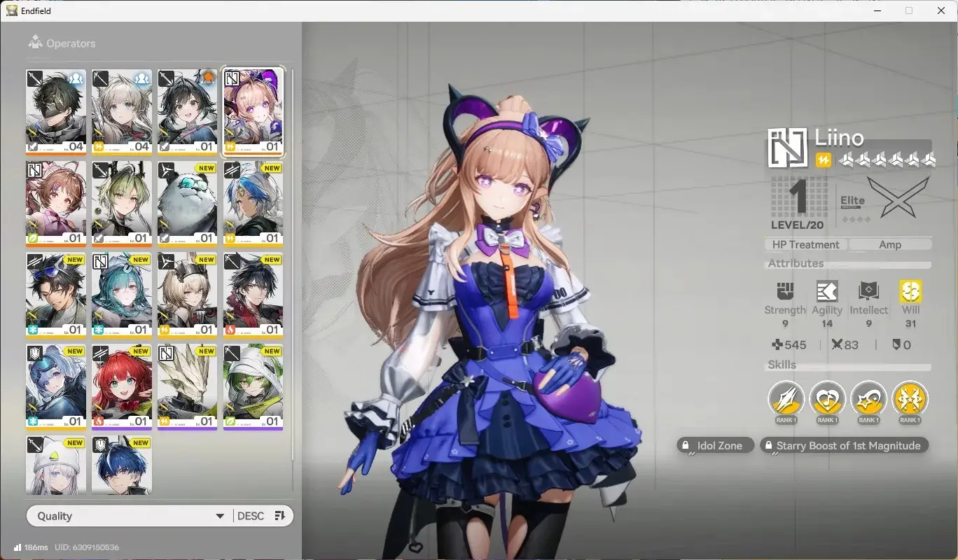The height and width of the screenshot is (560, 958).
Task: Click the Attributes section heading
Action: [796, 263]
